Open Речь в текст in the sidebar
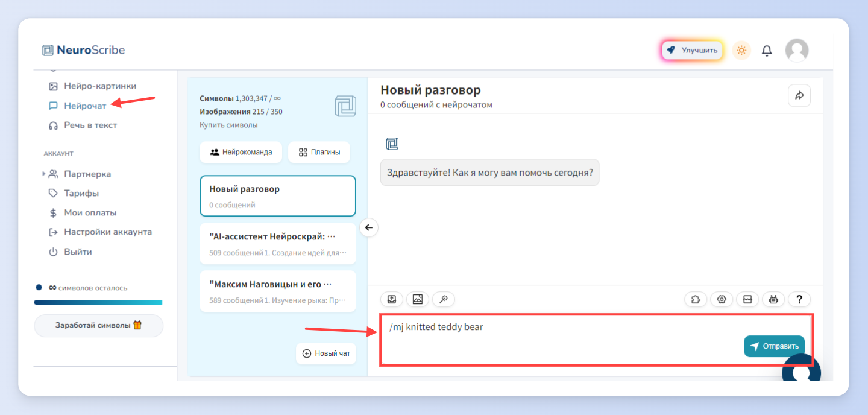This screenshot has width=868, height=415. tap(83, 125)
